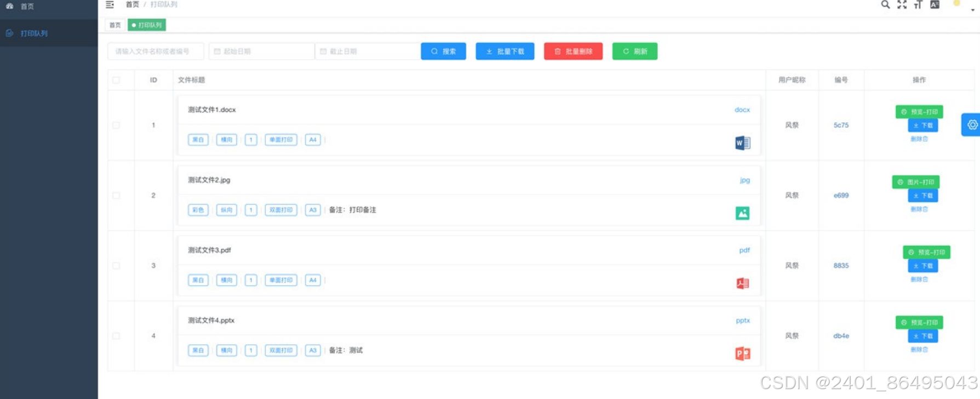Check the checkbox for row ID 1
The image size is (980, 399).
tap(116, 126)
